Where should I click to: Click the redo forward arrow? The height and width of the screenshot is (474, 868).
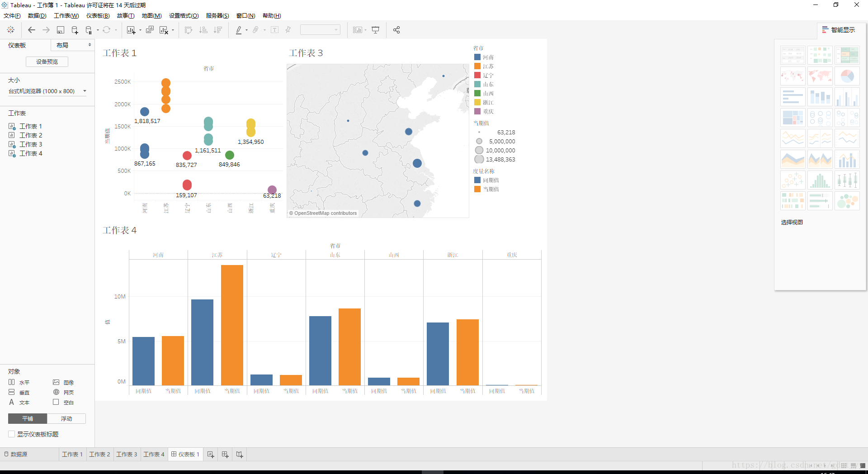(x=46, y=30)
